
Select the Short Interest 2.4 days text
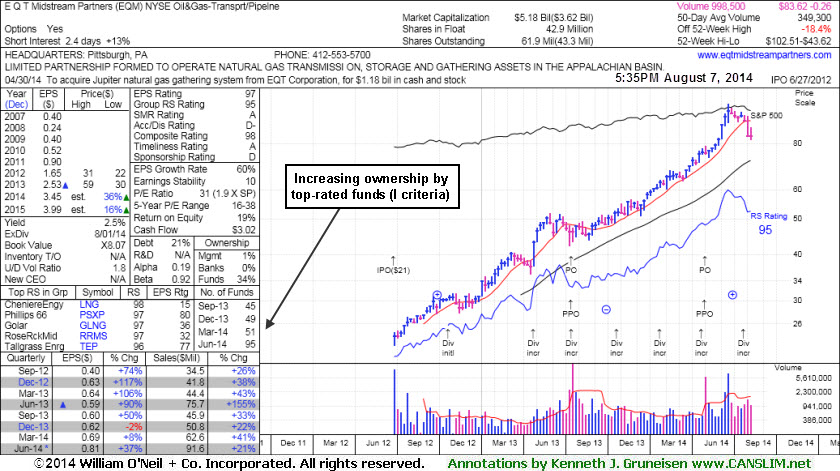[54, 41]
